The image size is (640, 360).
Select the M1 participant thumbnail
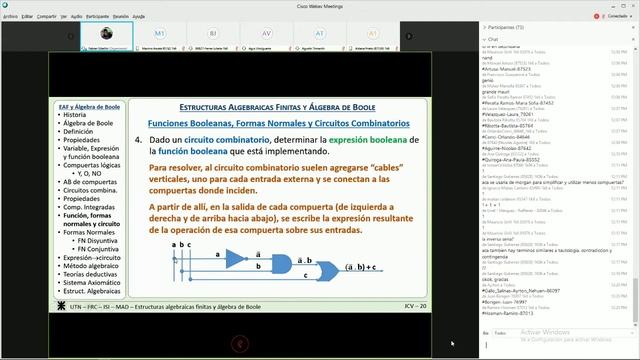point(160,36)
